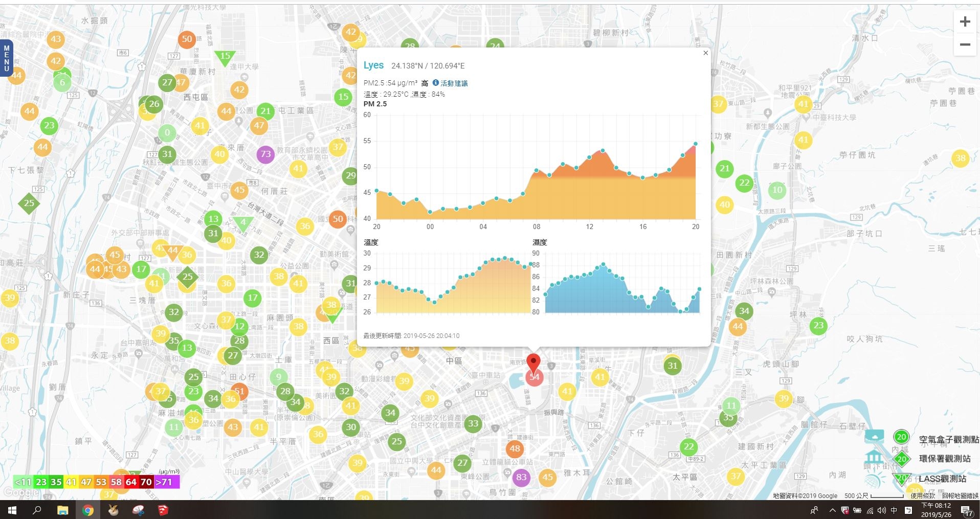The image size is (980, 519).
Task: Click the light green marker showing 9
Action: tap(278, 377)
